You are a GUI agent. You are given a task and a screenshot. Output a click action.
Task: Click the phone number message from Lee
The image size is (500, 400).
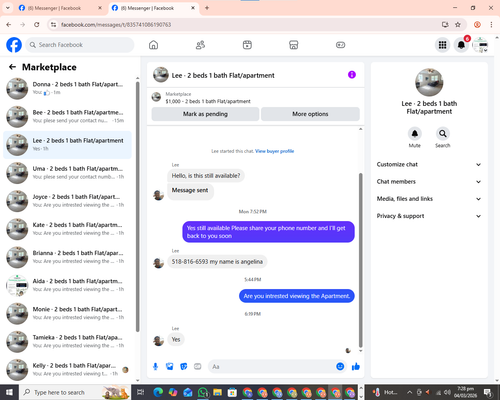[x=217, y=262]
